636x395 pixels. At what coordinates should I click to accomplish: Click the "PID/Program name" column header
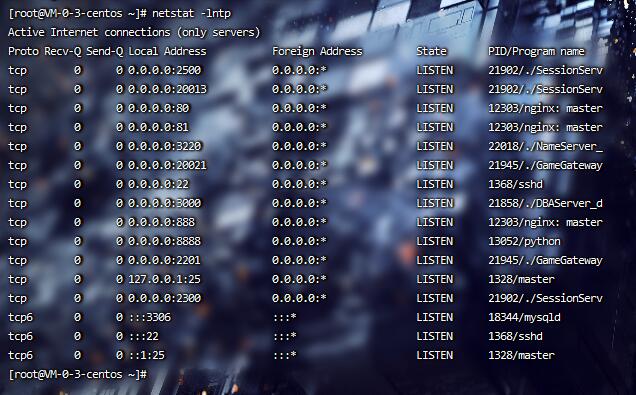click(536, 52)
